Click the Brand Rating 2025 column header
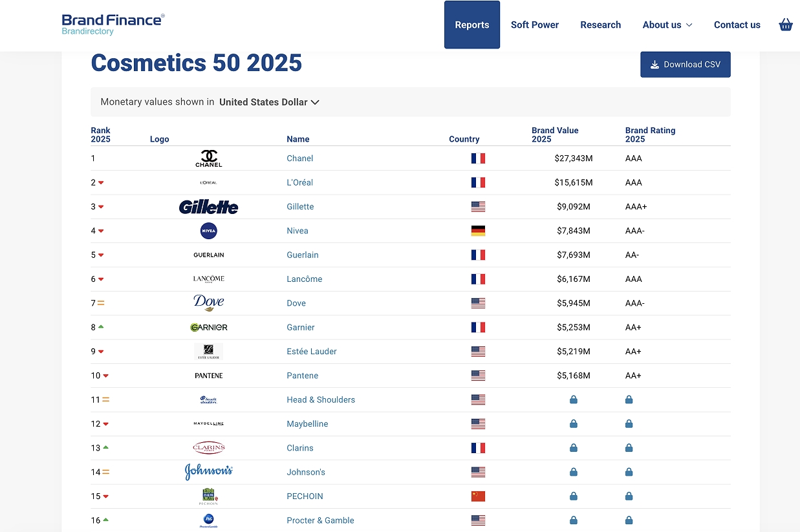Viewport: 800px width, 532px height. pos(650,134)
